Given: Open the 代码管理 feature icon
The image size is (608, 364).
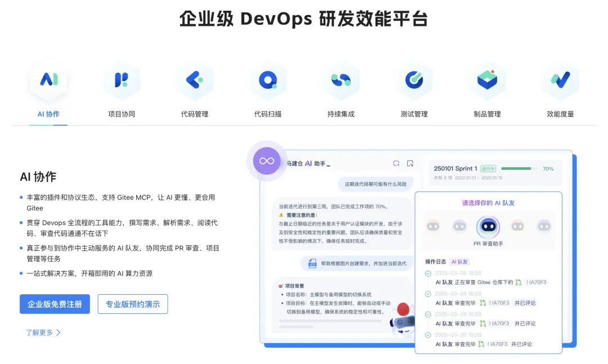Looking at the screenshot, I should click(x=195, y=79).
